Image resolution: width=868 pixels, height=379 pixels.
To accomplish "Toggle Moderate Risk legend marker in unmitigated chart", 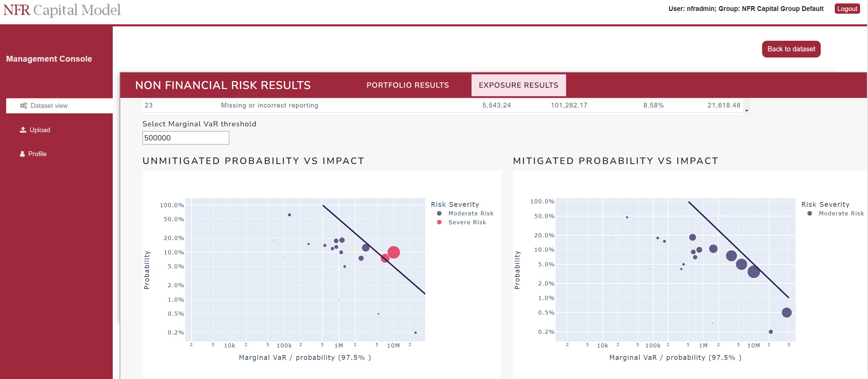I will [439, 213].
